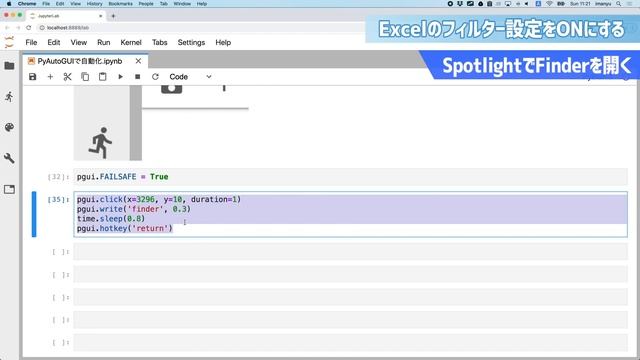Open the wrench tools icon in sidebar
Viewport: 640px width, 360px height.
coord(9,158)
